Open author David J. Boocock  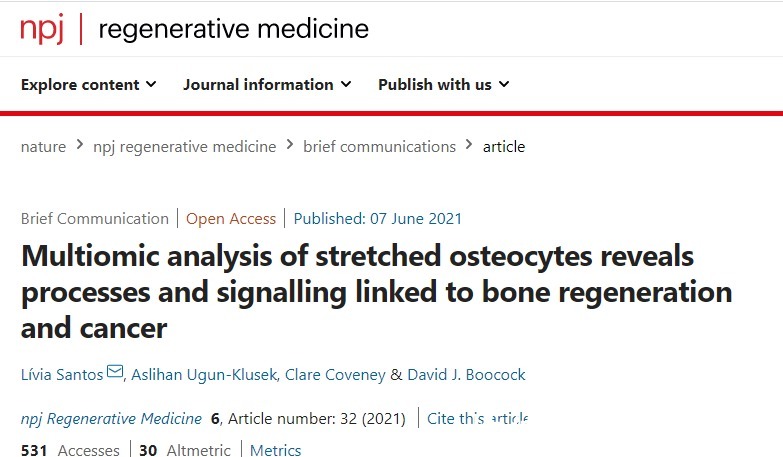pyautogui.click(x=466, y=374)
